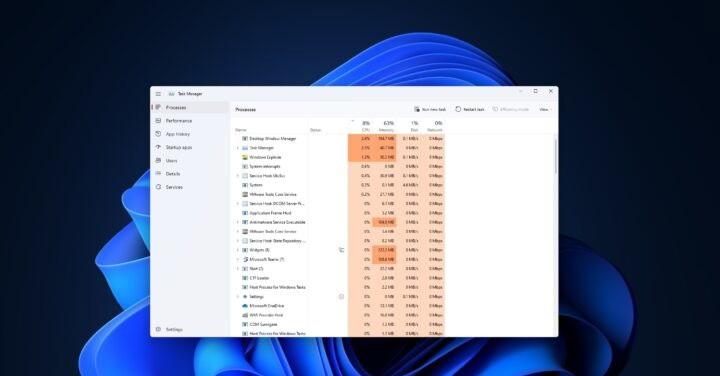Expand the Start process group
This screenshot has width=720, height=376.
point(237,269)
